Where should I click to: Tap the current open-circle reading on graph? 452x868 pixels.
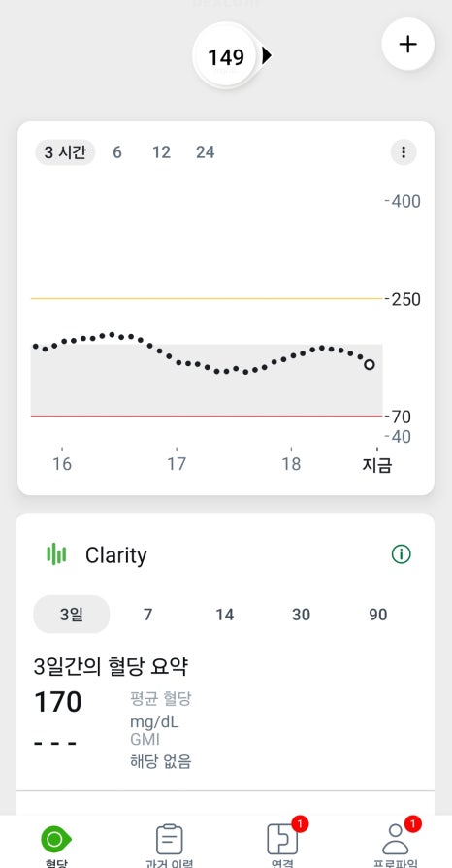(370, 364)
